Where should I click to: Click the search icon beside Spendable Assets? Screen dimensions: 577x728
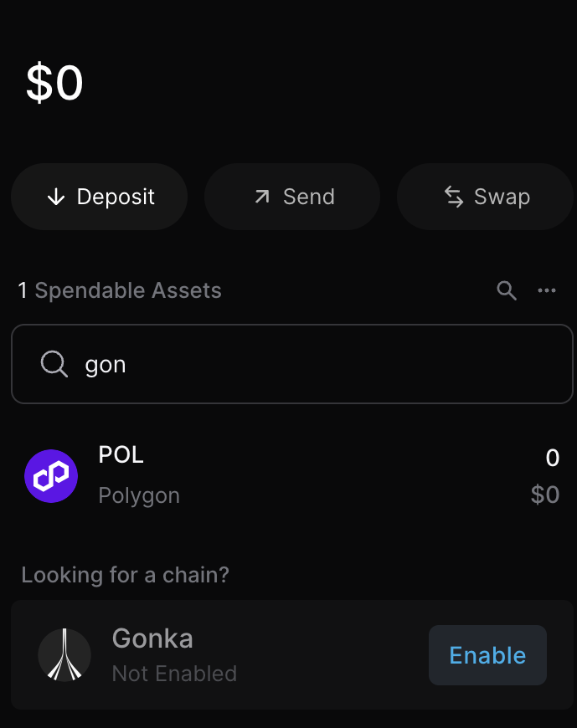pos(507,290)
